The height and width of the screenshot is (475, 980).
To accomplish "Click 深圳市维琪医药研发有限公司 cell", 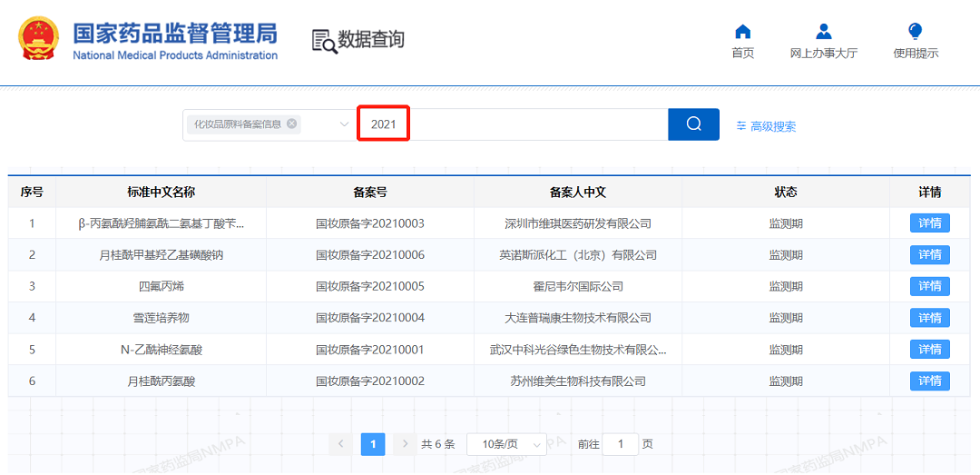I will pos(578,223).
